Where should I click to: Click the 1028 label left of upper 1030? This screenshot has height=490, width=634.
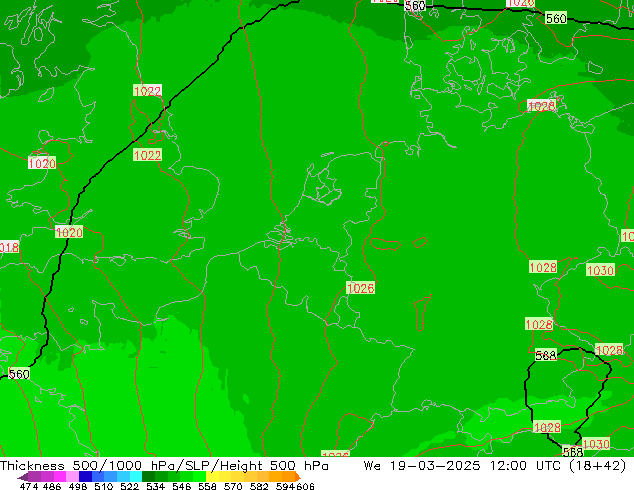(x=543, y=267)
